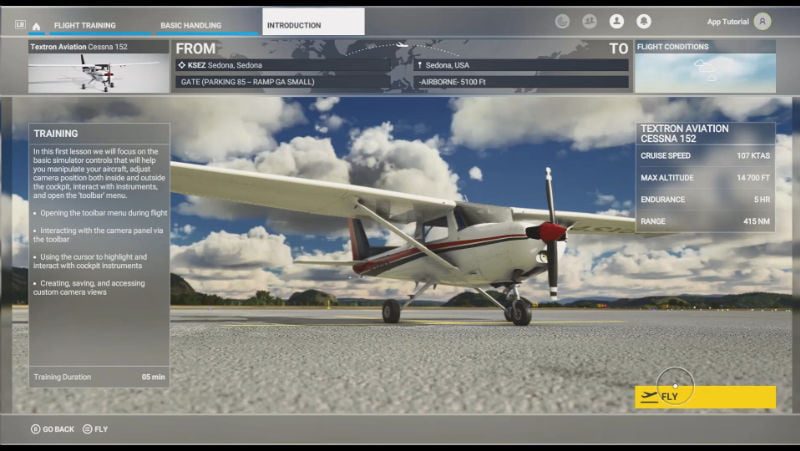Screen dimensions: 800x451
Task: Click the Training Duration 05 min row
Action: [x=99, y=377]
